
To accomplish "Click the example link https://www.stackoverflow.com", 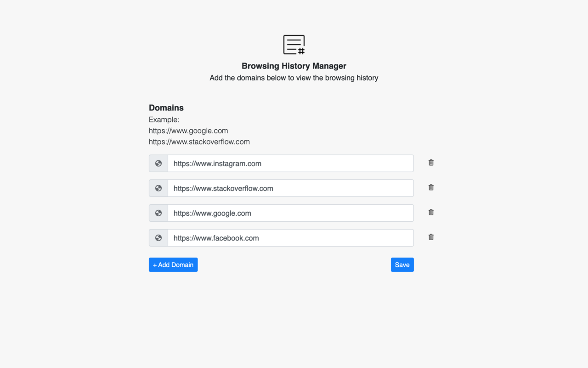I will pyautogui.click(x=199, y=142).
